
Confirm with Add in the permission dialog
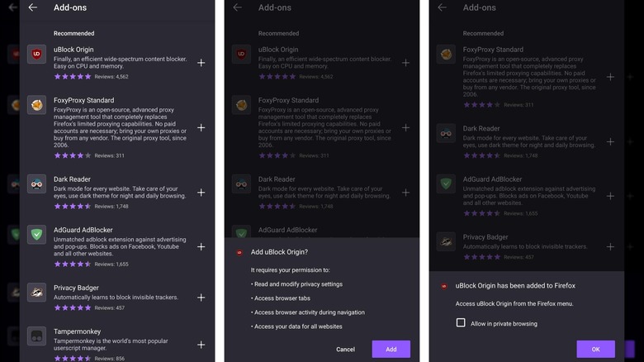pyautogui.click(x=391, y=350)
